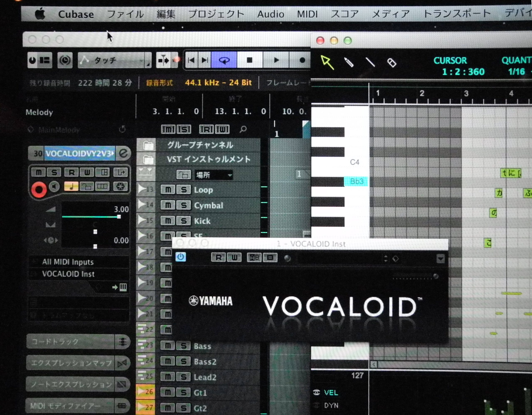Image resolution: width=532 pixels, height=415 pixels.
Task: Open the VOCALOID Inst output routing dropdown
Action: click(x=79, y=274)
